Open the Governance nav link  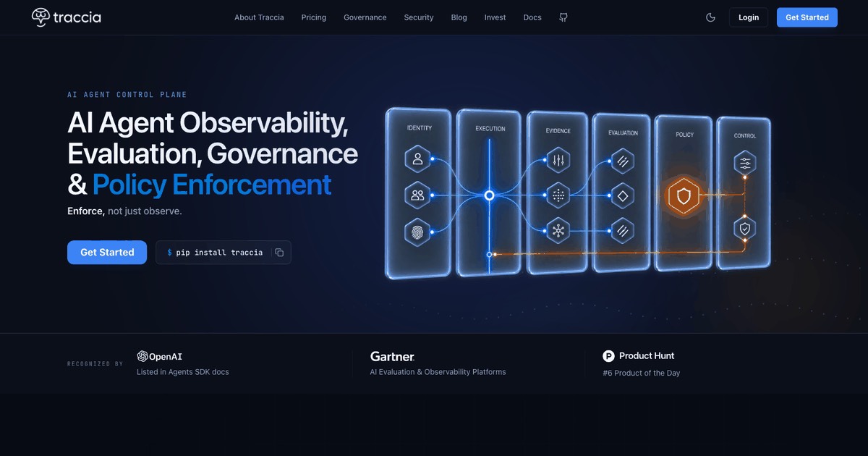click(365, 17)
